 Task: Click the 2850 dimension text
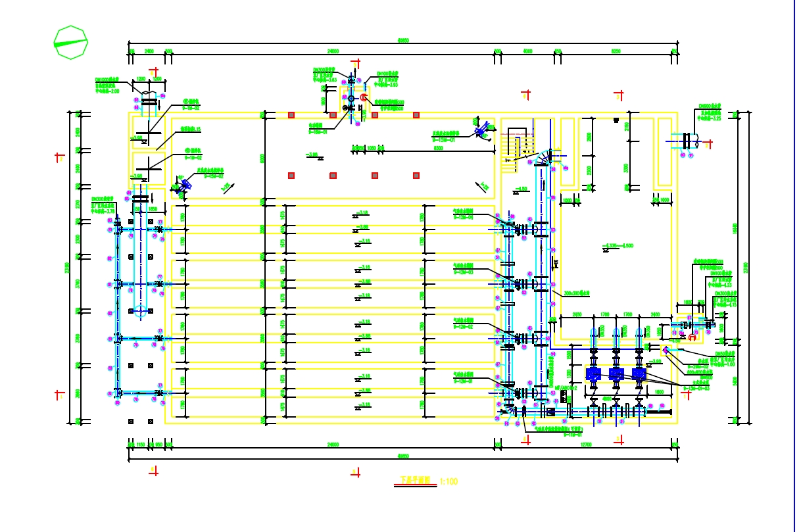(x=577, y=314)
